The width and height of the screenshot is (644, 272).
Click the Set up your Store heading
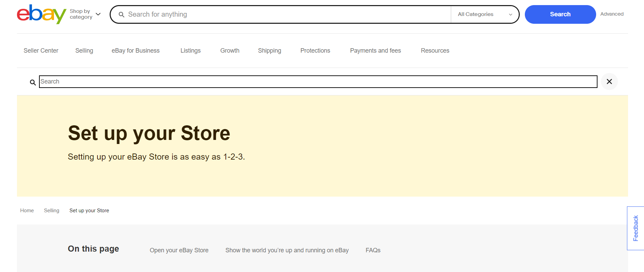click(149, 133)
